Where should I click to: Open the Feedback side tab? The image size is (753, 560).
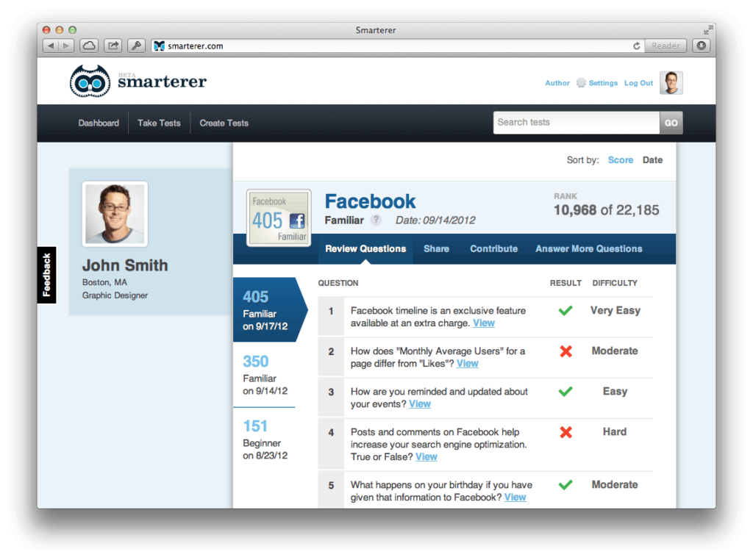tap(46, 275)
